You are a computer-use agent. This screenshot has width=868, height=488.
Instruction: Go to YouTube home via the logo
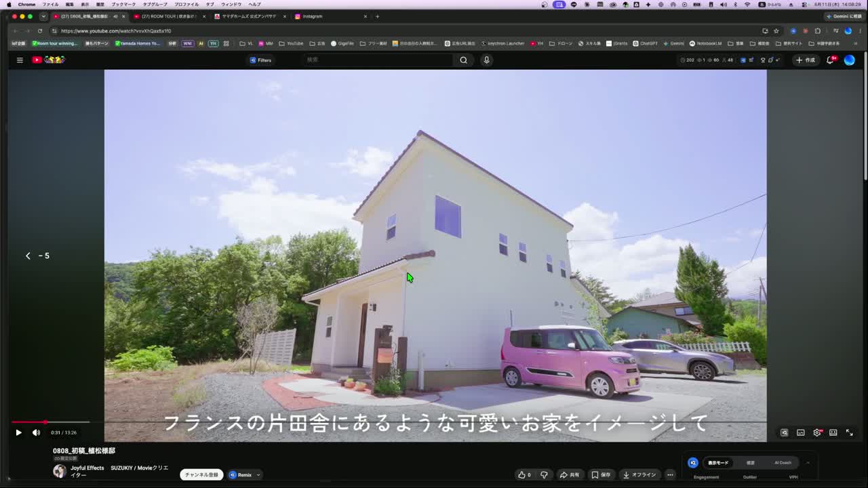click(x=47, y=60)
